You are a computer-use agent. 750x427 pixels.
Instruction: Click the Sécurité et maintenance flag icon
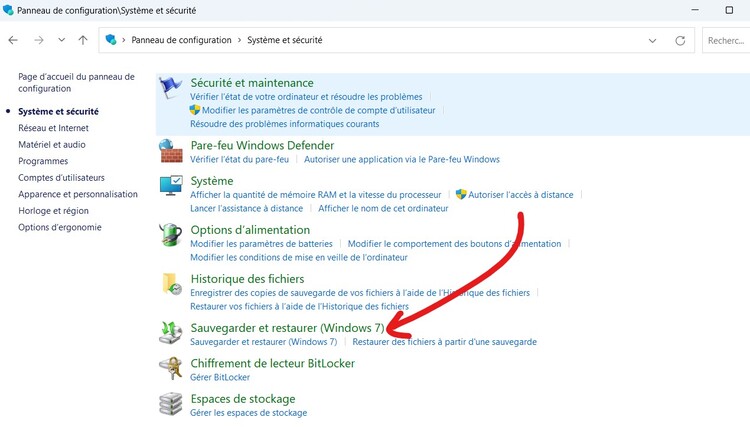click(x=171, y=88)
